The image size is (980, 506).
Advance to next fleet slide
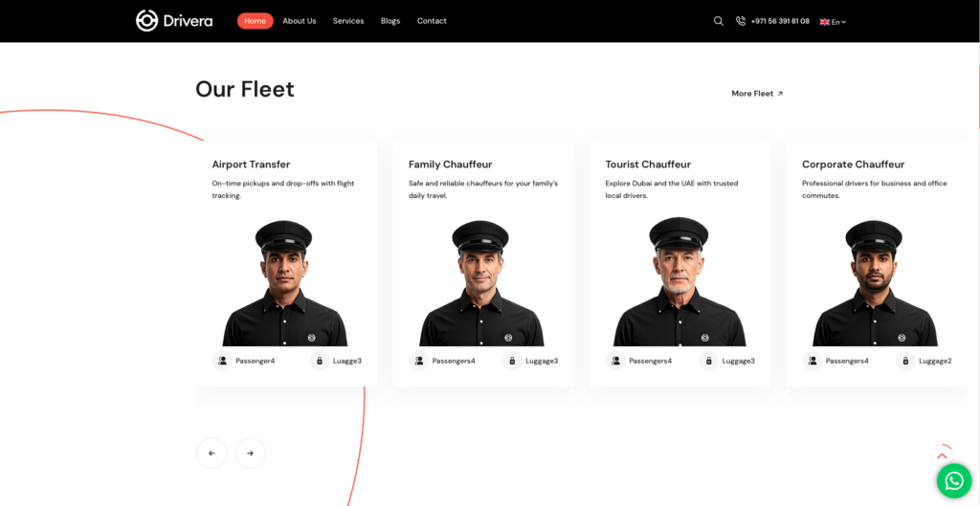[x=251, y=453]
